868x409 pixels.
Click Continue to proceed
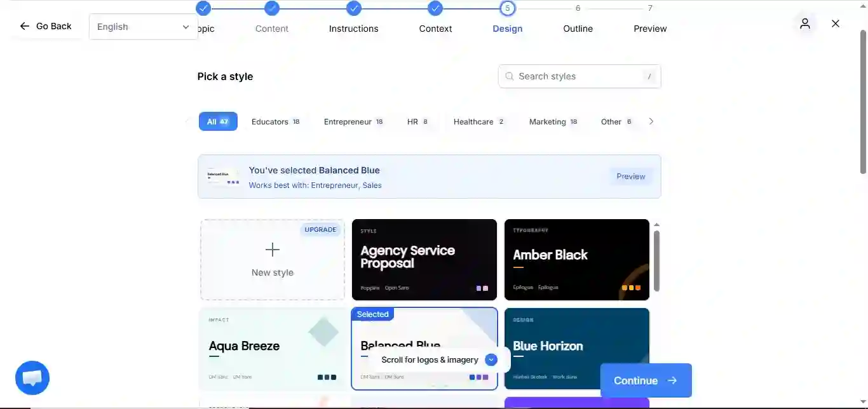[x=646, y=380]
